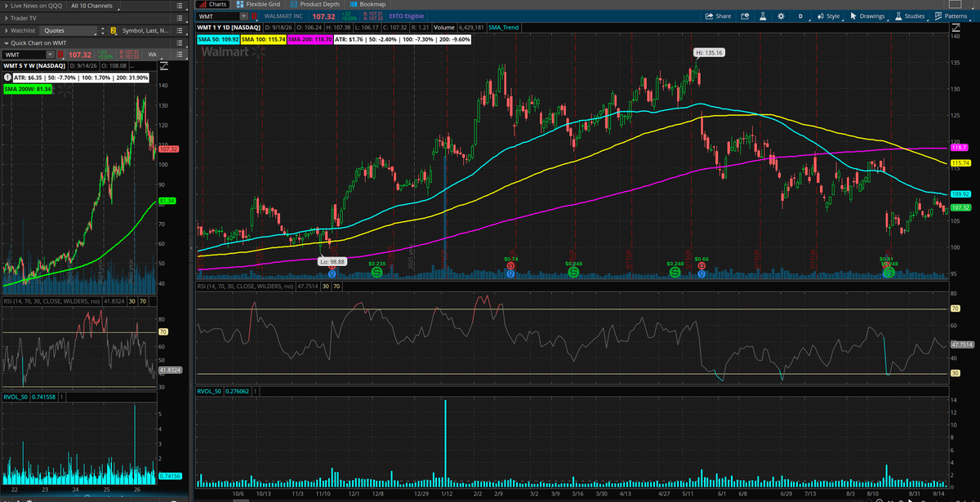Image resolution: width=980 pixels, height=502 pixels.
Task: Open the Share menu on main chart
Action: click(719, 16)
